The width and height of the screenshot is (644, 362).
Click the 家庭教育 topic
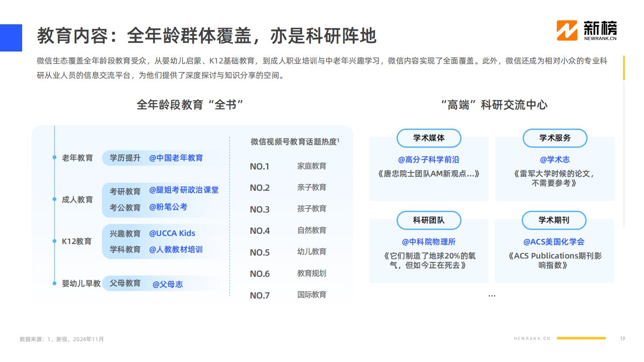coord(312,166)
